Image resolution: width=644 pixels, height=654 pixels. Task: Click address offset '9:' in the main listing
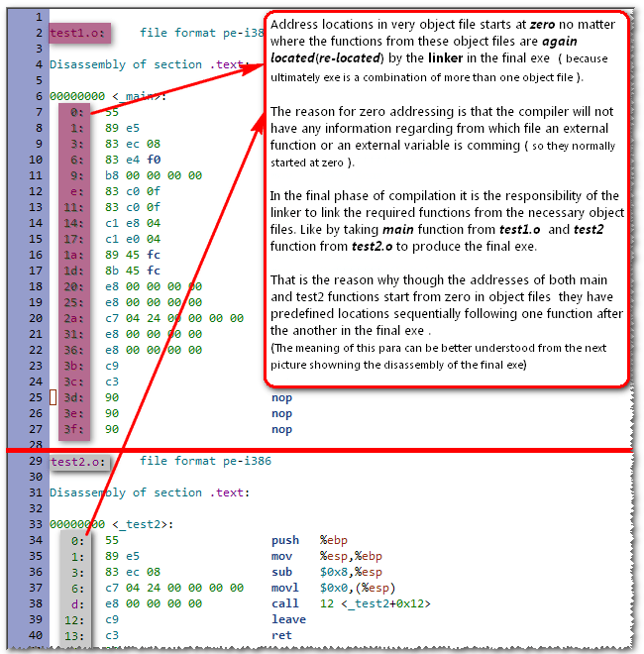click(x=76, y=175)
